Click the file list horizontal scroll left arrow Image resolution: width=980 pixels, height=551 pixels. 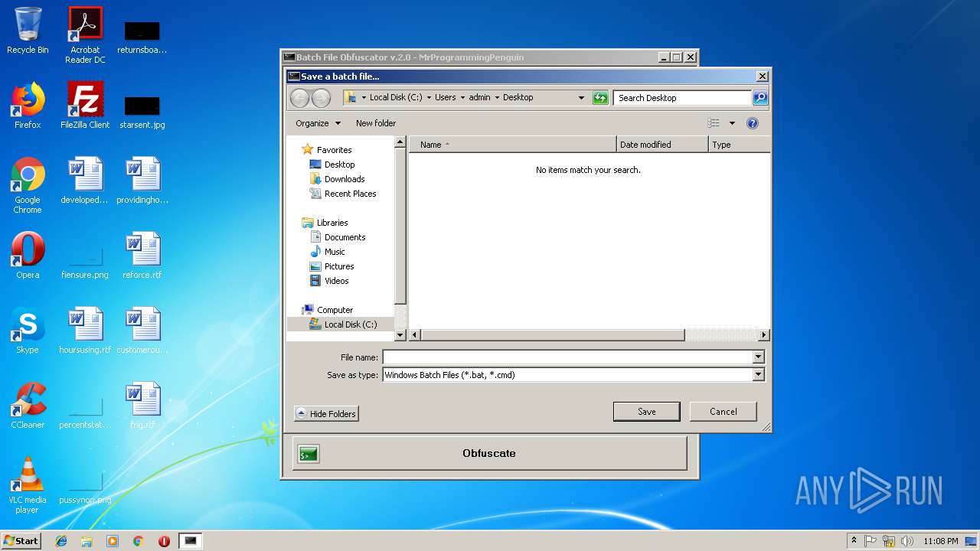click(x=415, y=335)
